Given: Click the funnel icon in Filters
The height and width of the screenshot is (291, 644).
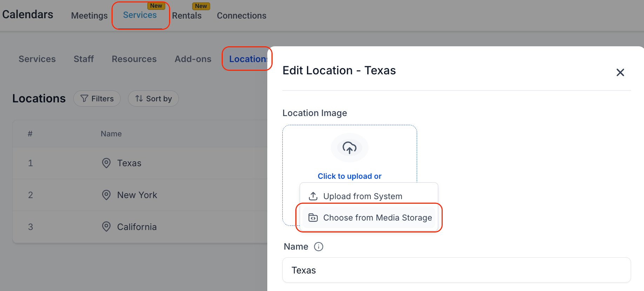Looking at the screenshot, I should pyautogui.click(x=84, y=99).
